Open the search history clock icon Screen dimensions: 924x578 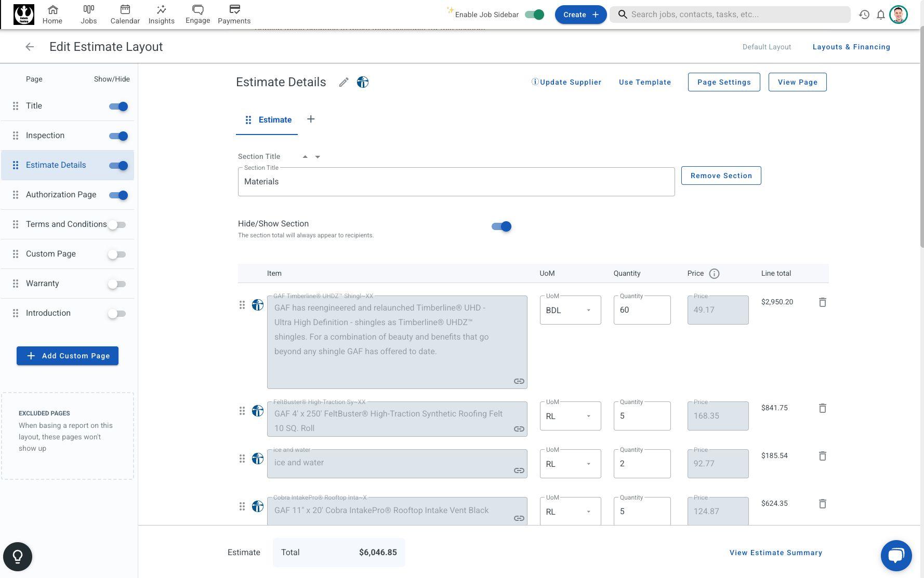(864, 15)
